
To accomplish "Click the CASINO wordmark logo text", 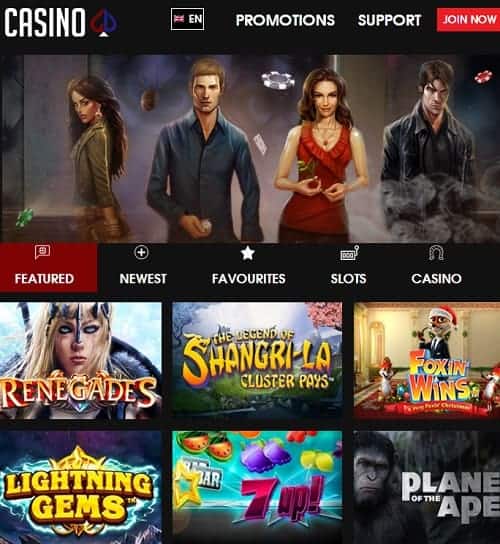I will (45, 23).
